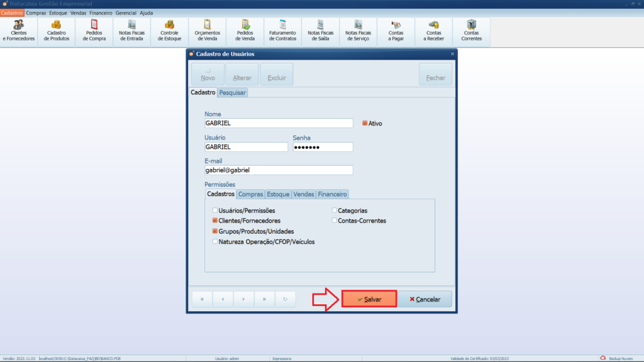This screenshot has height=362, width=644.
Task: Disable Clientes/Fornecedores permission checkbox
Action: click(215, 221)
